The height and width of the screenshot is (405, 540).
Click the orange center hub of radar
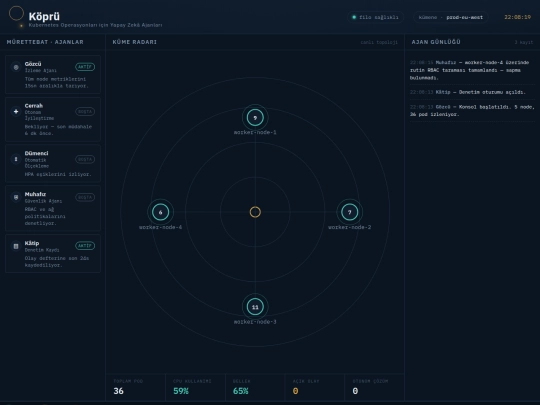255,212
